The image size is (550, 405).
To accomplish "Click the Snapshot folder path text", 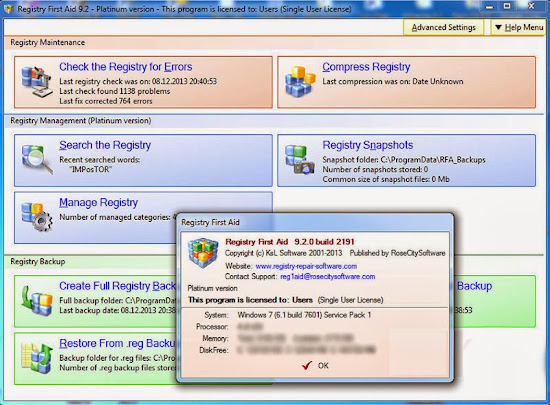I will [404, 160].
